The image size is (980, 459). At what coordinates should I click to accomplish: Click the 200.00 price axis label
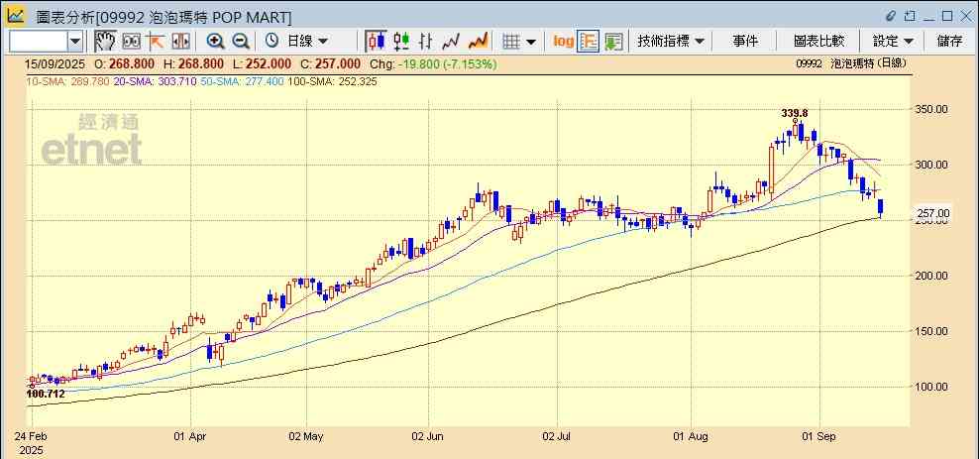tap(931, 276)
